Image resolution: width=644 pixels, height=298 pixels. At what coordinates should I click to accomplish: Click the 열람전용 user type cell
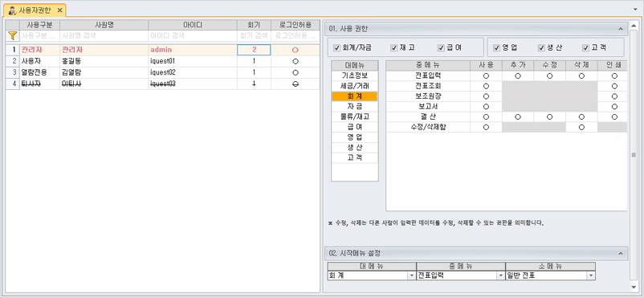click(x=40, y=72)
